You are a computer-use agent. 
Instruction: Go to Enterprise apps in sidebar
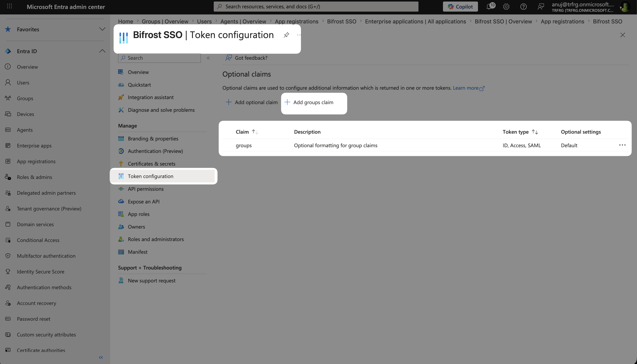pos(34,145)
